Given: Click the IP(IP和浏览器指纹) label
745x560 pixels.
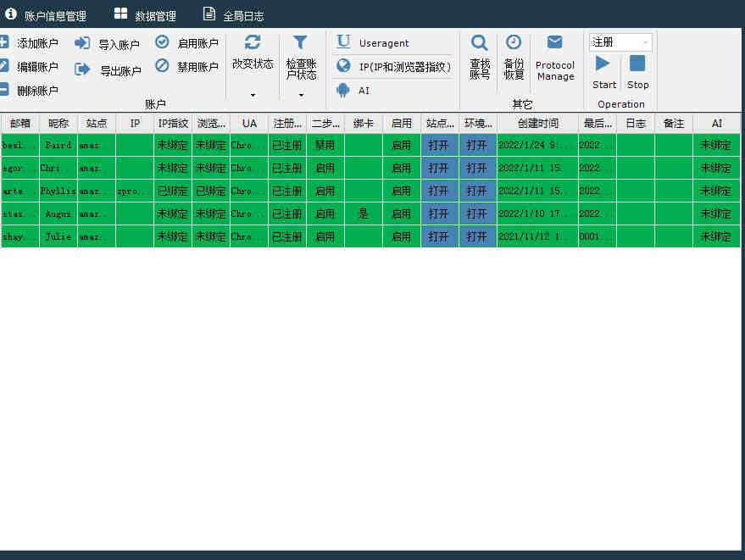Looking at the screenshot, I should click(405, 67).
